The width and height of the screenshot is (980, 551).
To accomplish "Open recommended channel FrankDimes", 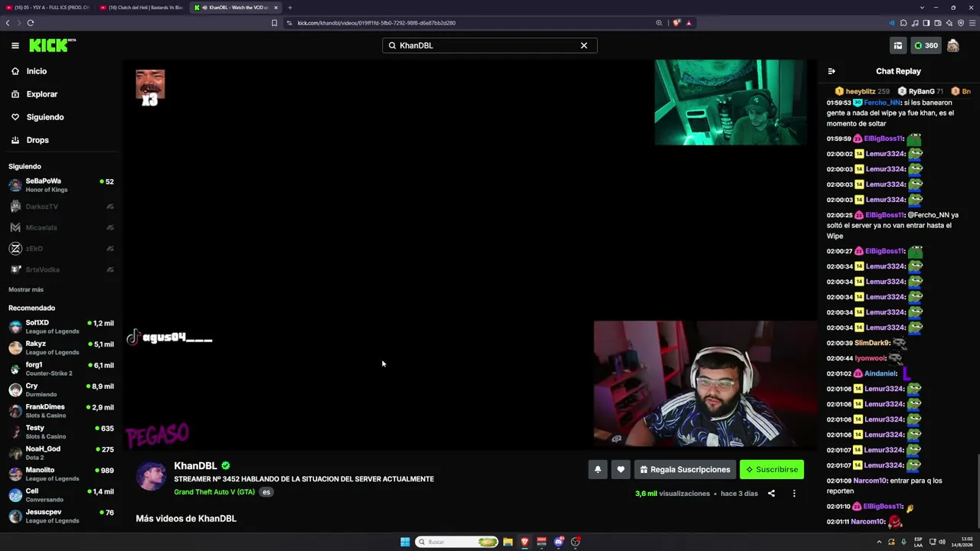I will (61, 411).
